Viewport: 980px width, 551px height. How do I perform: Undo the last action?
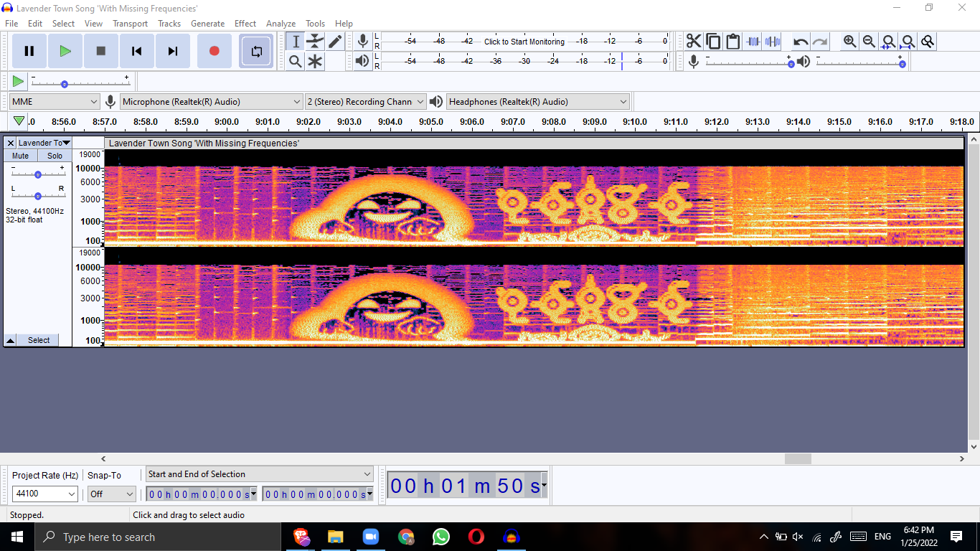coord(801,42)
